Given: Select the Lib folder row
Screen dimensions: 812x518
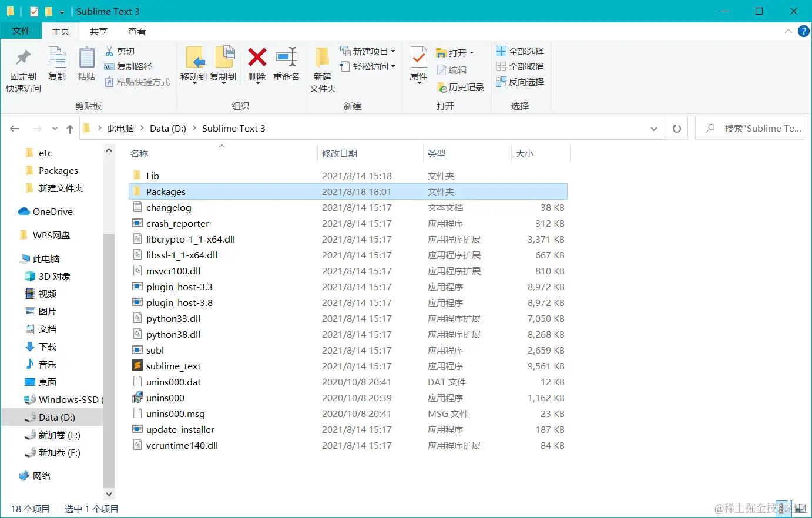Looking at the screenshot, I should tap(348, 176).
